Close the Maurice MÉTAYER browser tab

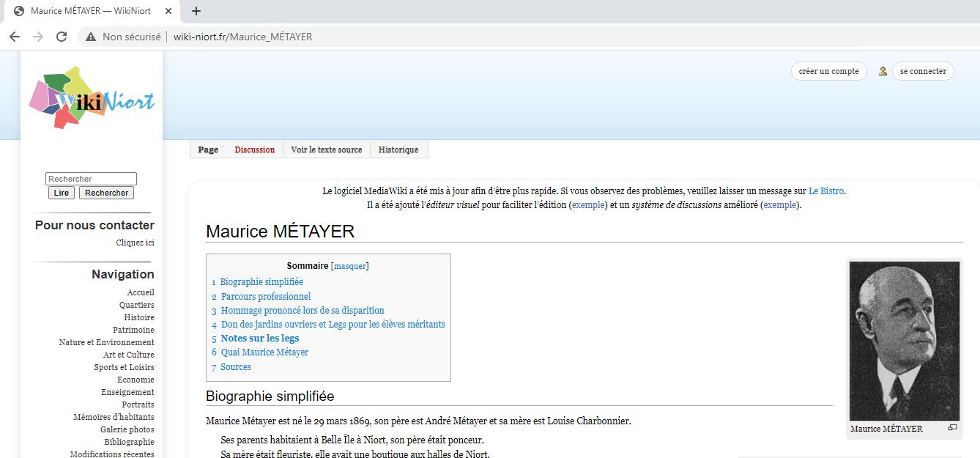pos(169,11)
